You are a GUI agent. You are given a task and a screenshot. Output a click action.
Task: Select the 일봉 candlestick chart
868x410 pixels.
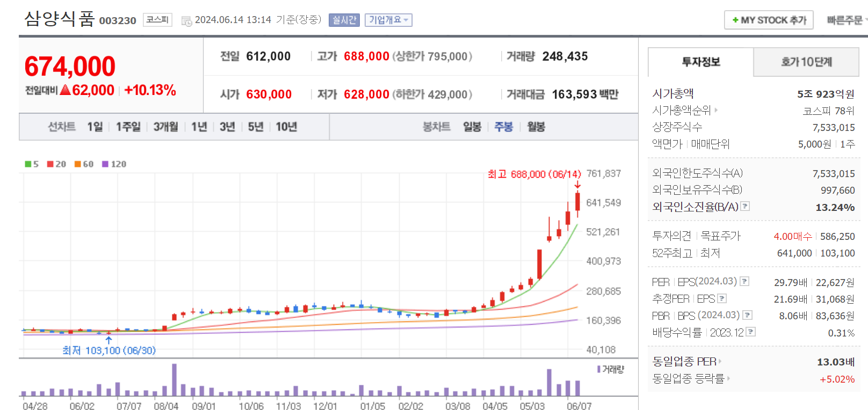click(472, 127)
